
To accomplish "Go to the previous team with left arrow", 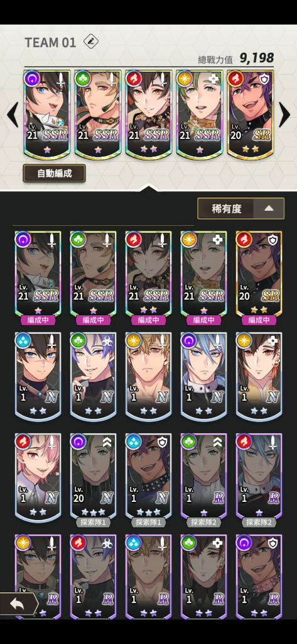I will point(13,115).
